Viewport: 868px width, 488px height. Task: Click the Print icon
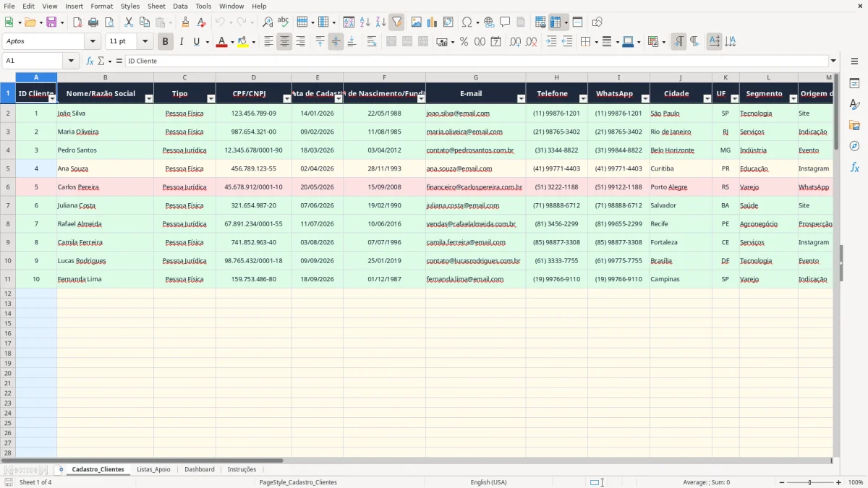(93, 22)
